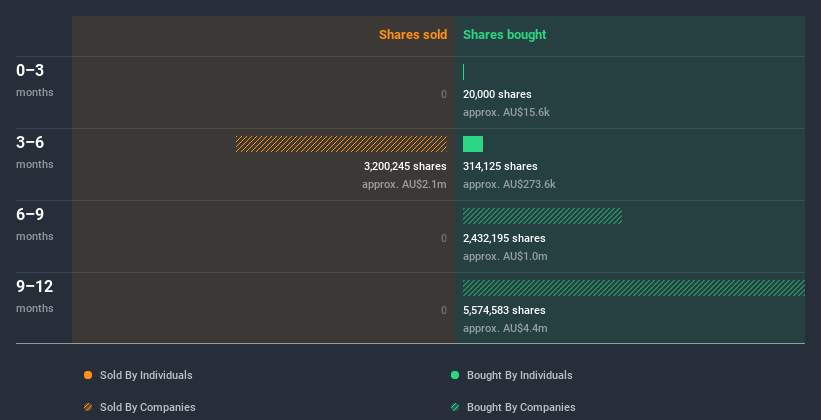Click the zero sold value in 0–3 months row
Viewport: 821px width, 420px height.
pyautogui.click(x=444, y=94)
